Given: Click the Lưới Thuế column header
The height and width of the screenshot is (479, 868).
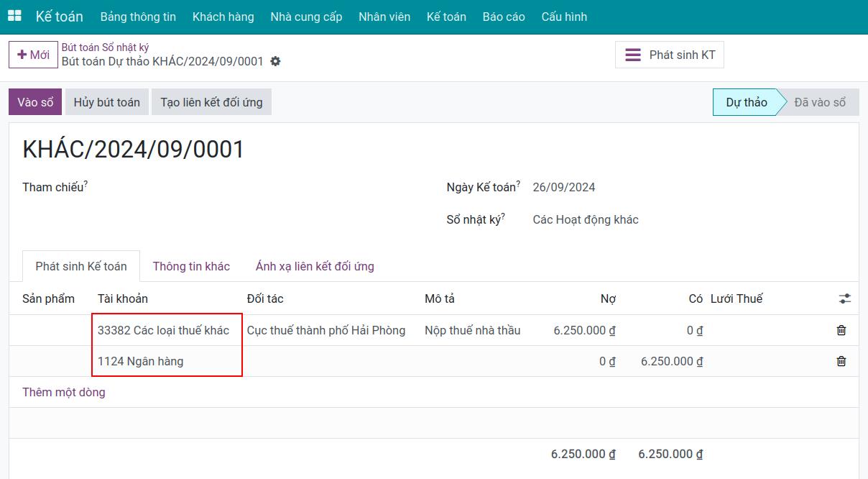Looking at the screenshot, I should [x=737, y=298].
